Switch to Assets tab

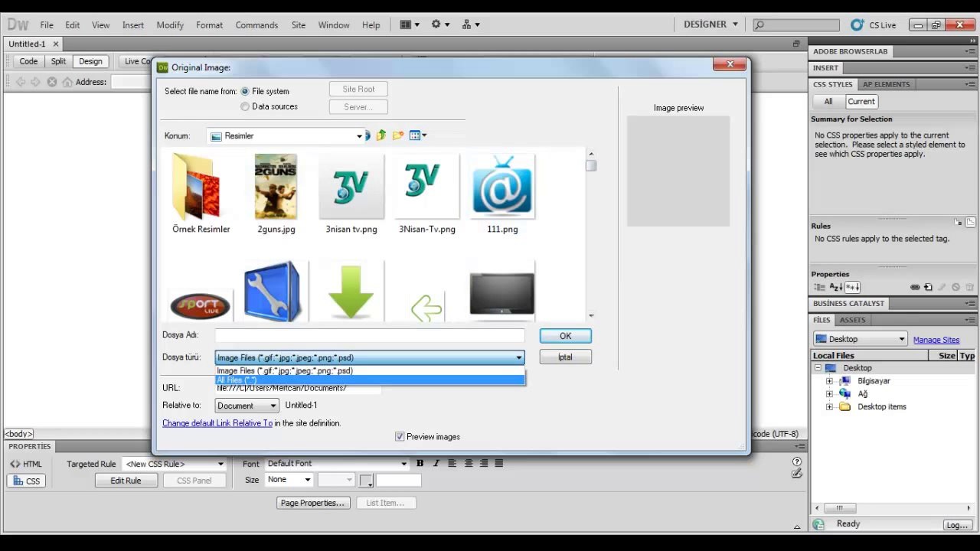[852, 320]
